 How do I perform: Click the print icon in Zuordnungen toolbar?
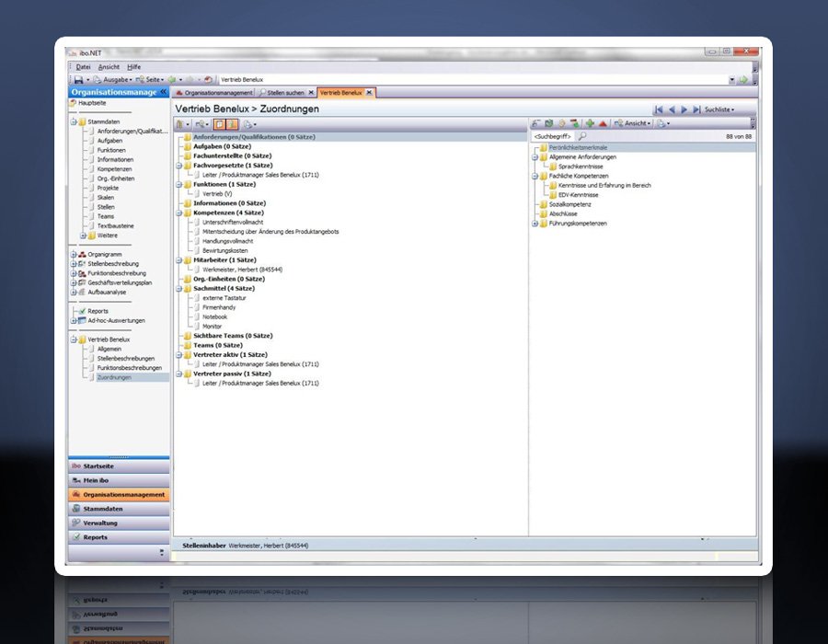(249, 124)
